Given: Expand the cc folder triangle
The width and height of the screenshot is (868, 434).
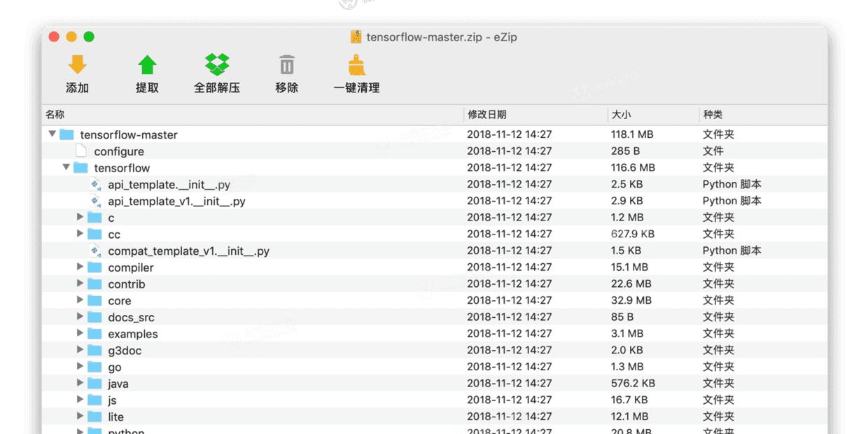Looking at the screenshot, I should coord(80,234).
